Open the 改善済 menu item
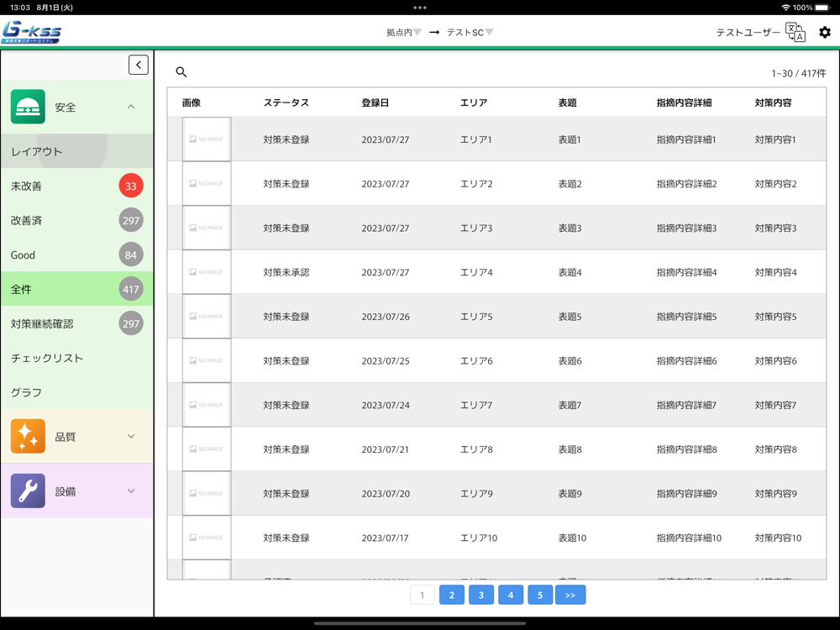The image size is (840, 630). click(76, 220)
